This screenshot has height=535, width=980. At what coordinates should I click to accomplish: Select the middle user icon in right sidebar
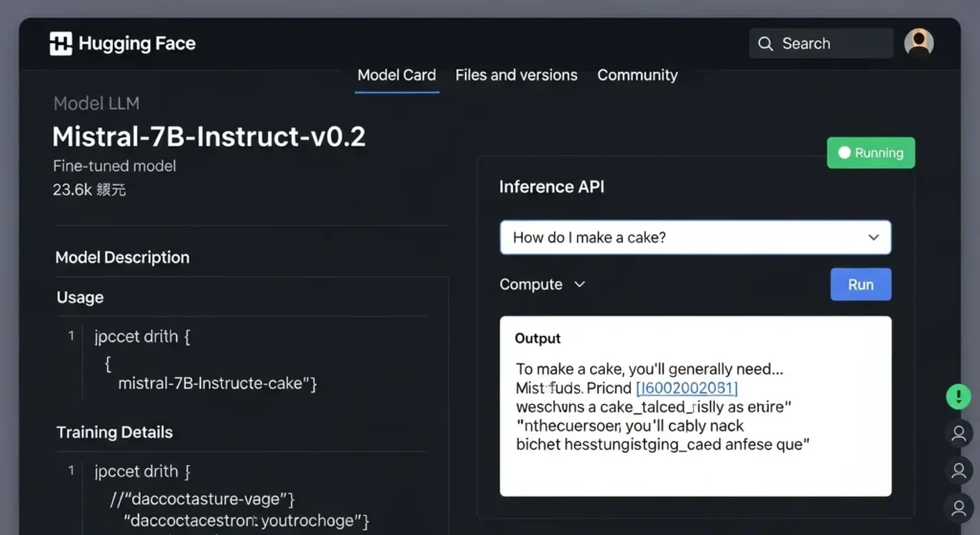[x=958, y=470]
